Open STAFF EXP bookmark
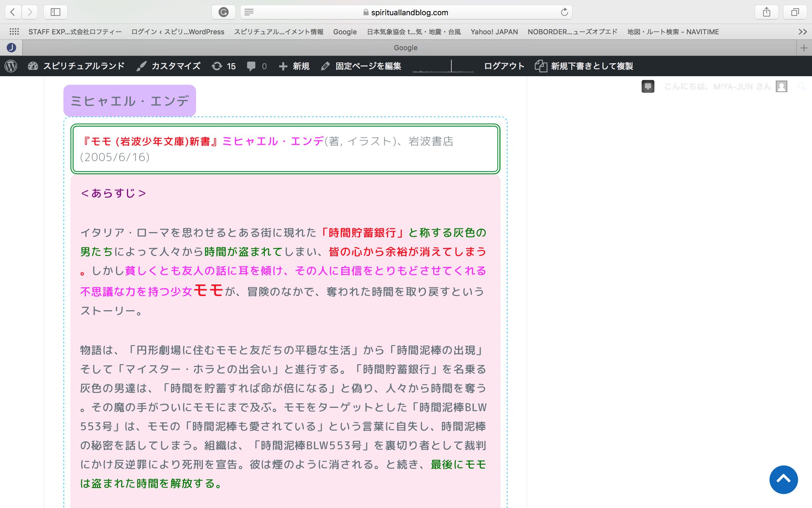812x508 pixels. click(x=75, y=32)
